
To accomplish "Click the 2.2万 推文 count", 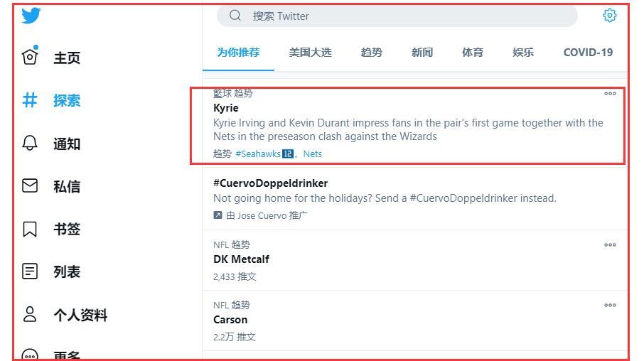I will coord(235,337).
